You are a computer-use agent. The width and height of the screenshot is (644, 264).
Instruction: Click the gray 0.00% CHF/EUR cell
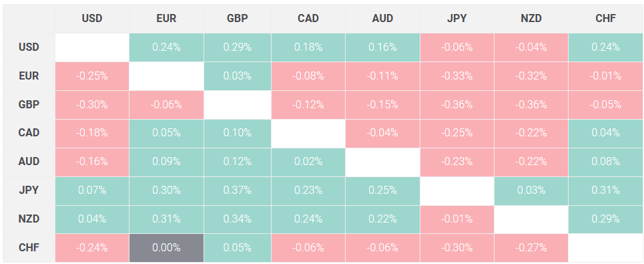pyautogui.click(x=166, y=248)
